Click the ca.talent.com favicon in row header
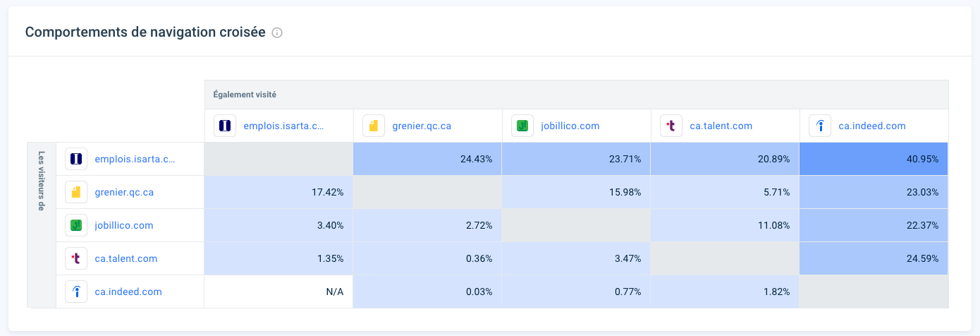 click(76, 258)
